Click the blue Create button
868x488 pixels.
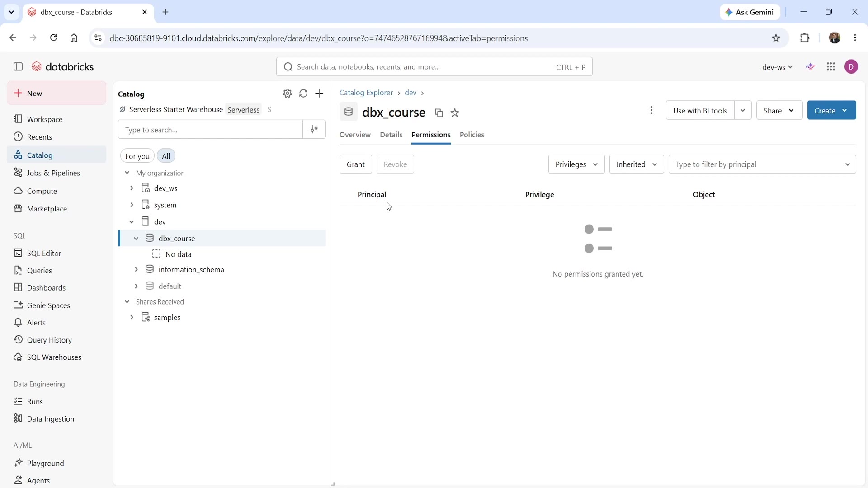coord(832,110)
